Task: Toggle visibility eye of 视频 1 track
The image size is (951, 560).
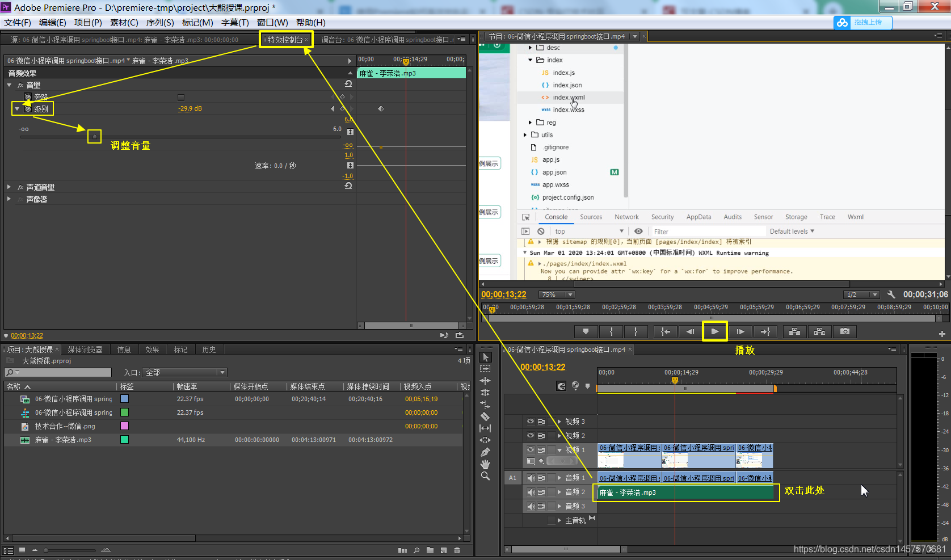Action: pyautogui.click(x=531, y=449)
